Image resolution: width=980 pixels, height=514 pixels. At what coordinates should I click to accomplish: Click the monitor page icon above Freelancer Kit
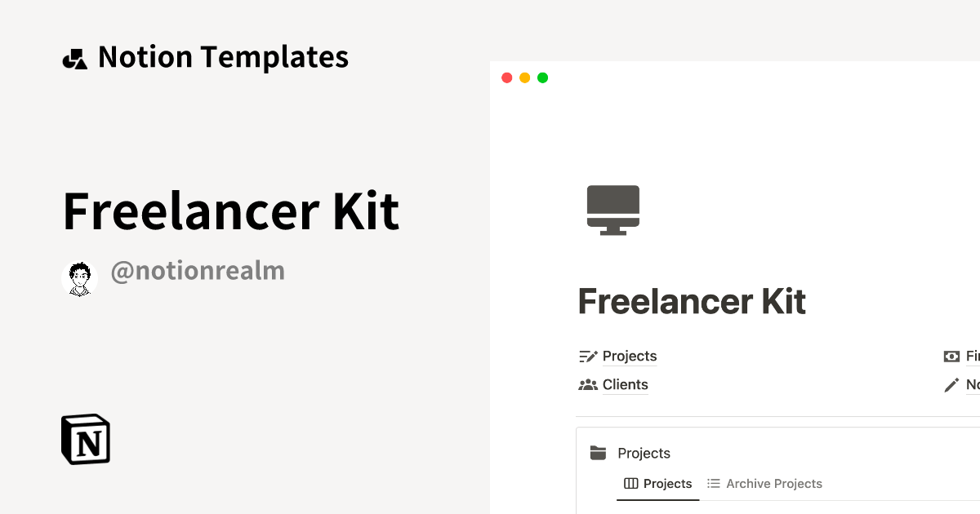pos(612,209)
